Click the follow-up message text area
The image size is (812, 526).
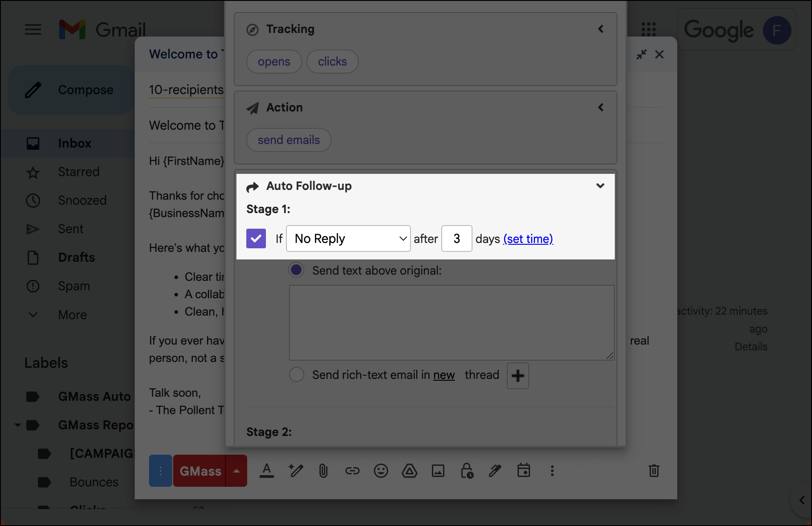452,323
